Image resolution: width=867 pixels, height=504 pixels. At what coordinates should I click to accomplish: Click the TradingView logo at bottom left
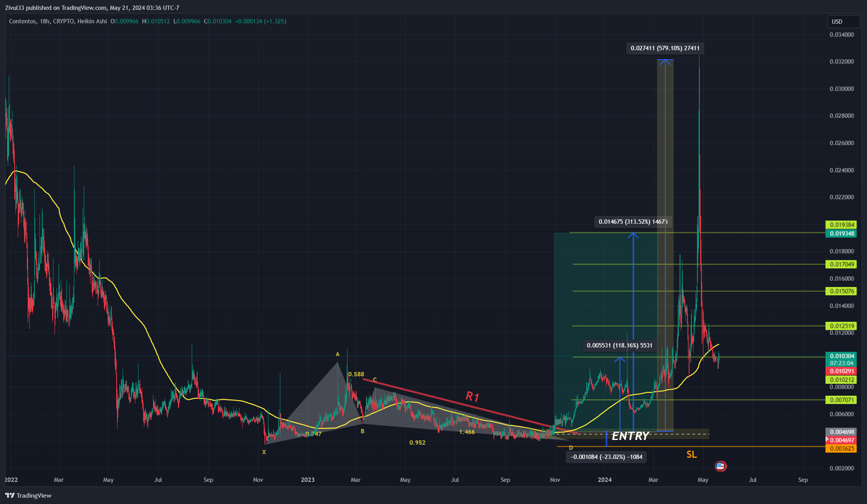[x=28, y=495]
